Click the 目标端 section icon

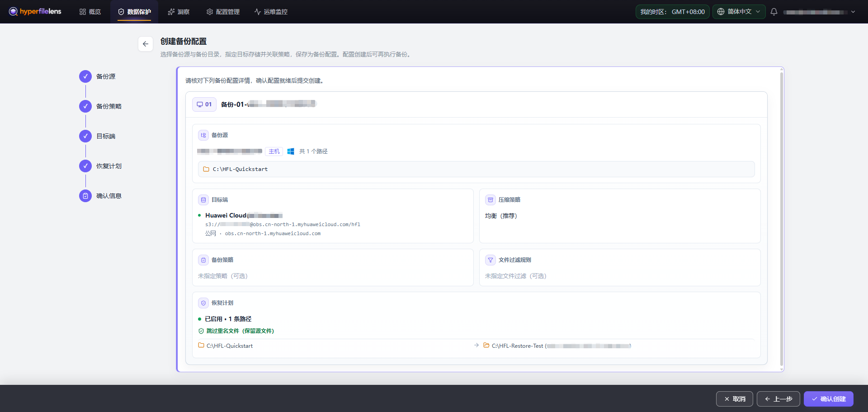pyautogui.click(x=203, y=200)
